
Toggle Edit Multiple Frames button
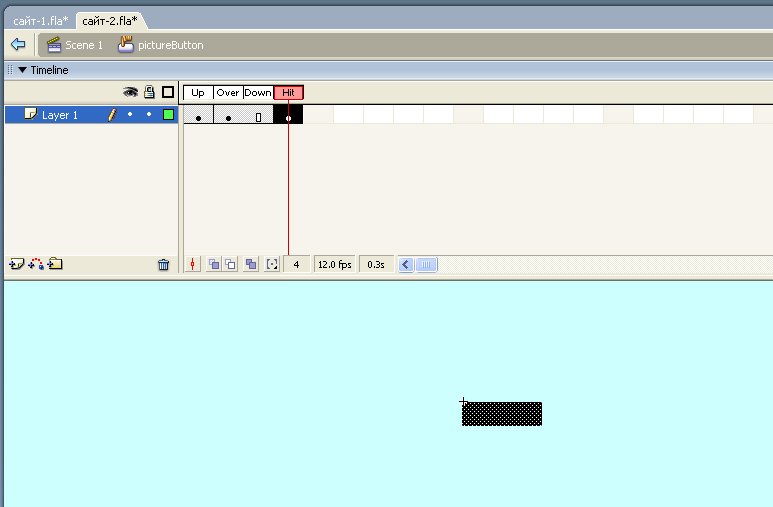251,264
